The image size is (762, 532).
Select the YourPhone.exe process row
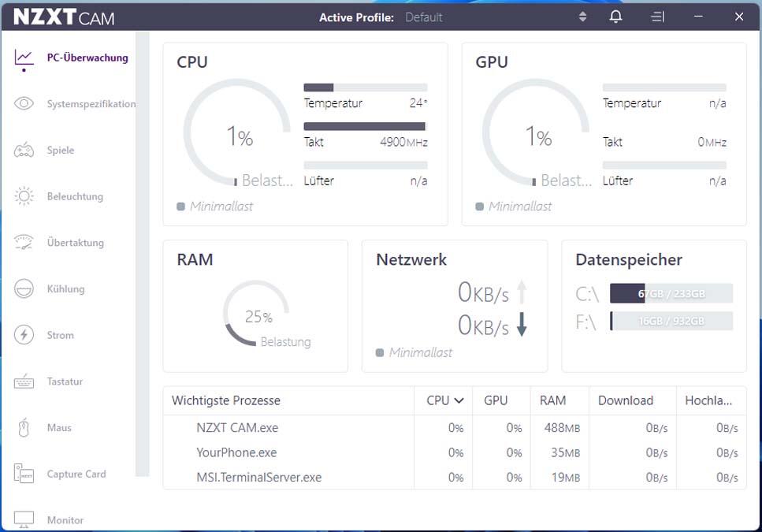coord(455,452)
